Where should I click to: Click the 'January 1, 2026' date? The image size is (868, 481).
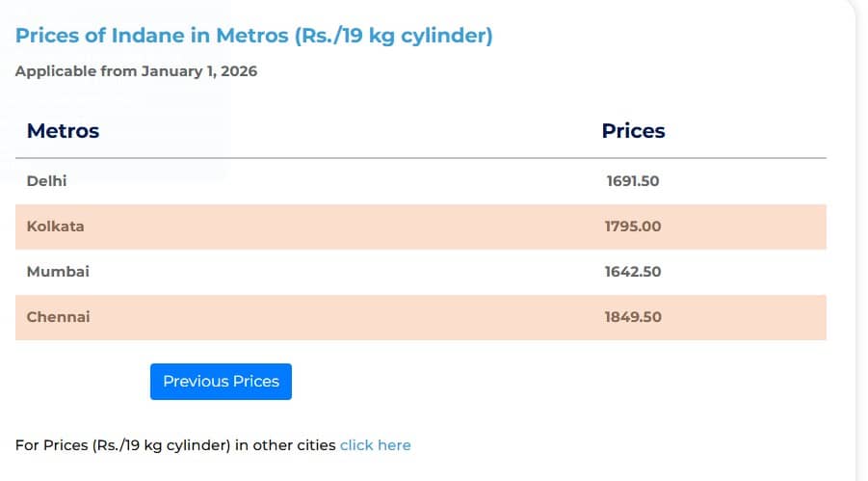coord(199,71)
